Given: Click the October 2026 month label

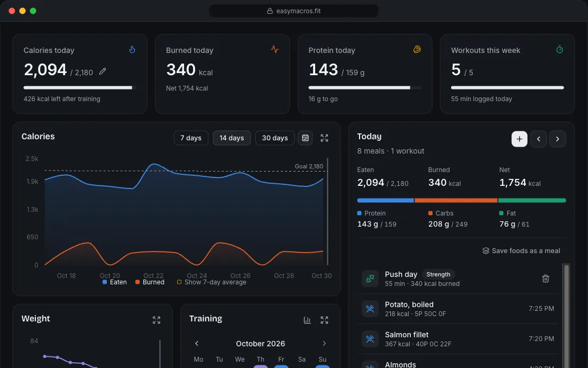Looking at the screenshot, I should tap(260, 344).
